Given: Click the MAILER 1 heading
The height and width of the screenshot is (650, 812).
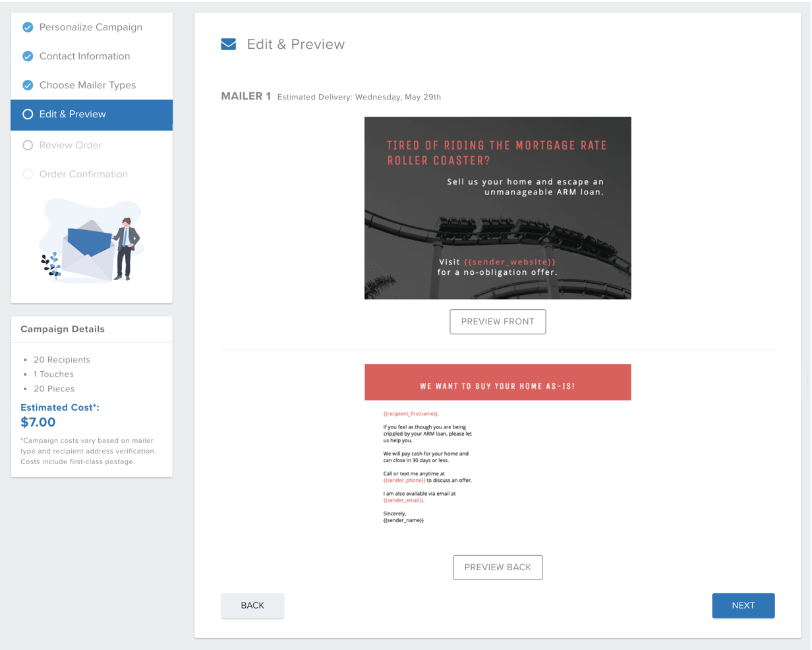Looking at the screenshot, I should tap(246, 96).
